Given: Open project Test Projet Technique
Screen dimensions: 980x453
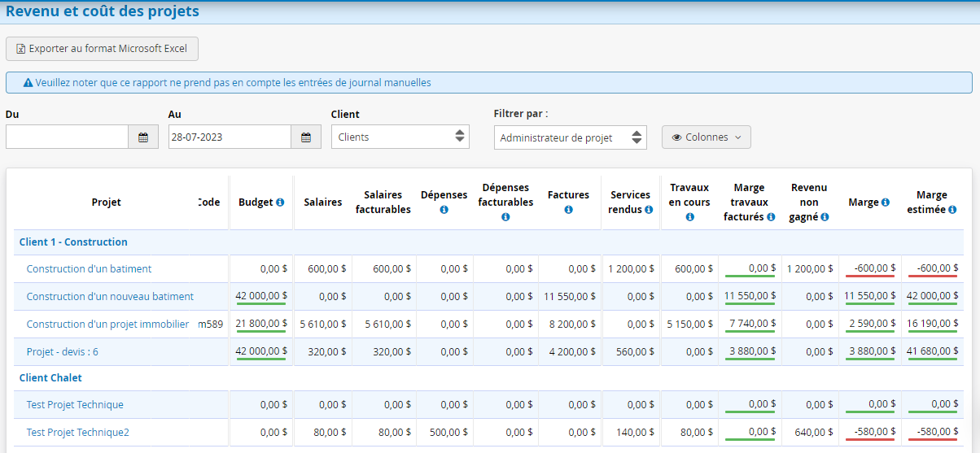Looking at the screenshot, I should coord(75,405).
